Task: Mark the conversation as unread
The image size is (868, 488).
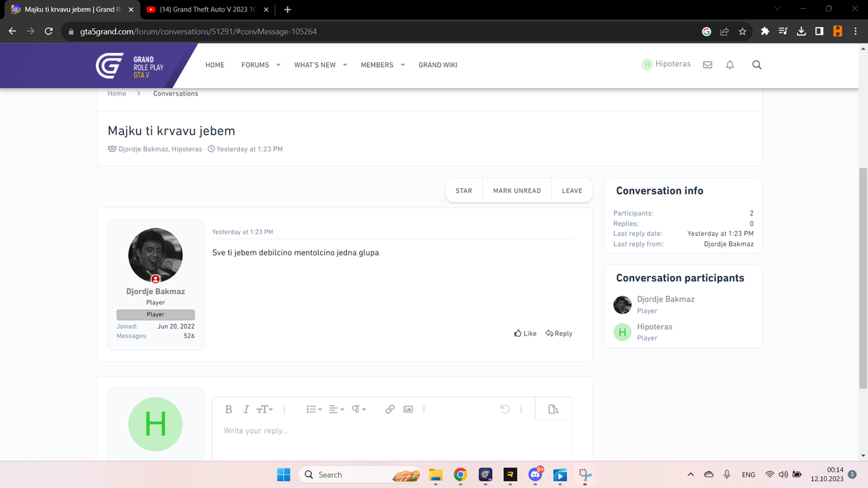Action: coord(516,190)
